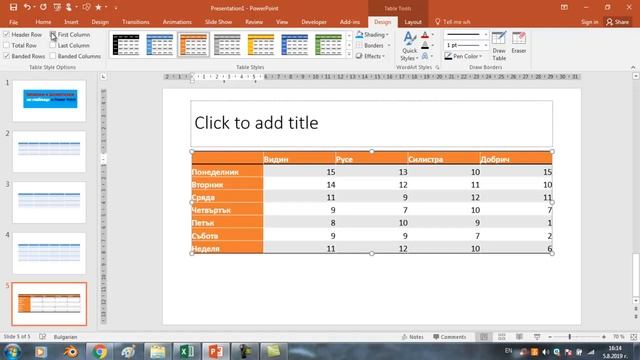Click the Bulgarian language indicator

pyautogui.click(x=65, y=337)
